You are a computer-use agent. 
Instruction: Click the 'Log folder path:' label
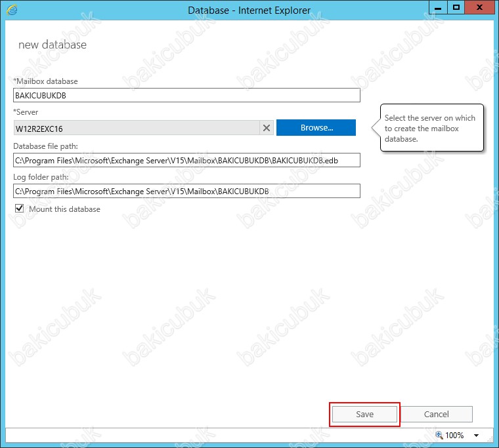click(41, 177)
